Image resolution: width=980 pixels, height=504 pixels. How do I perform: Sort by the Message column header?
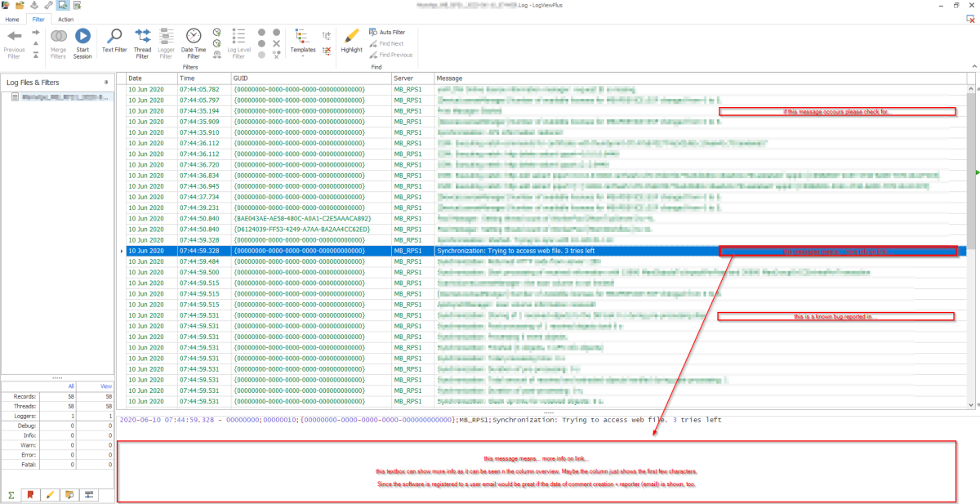point(700,78)
